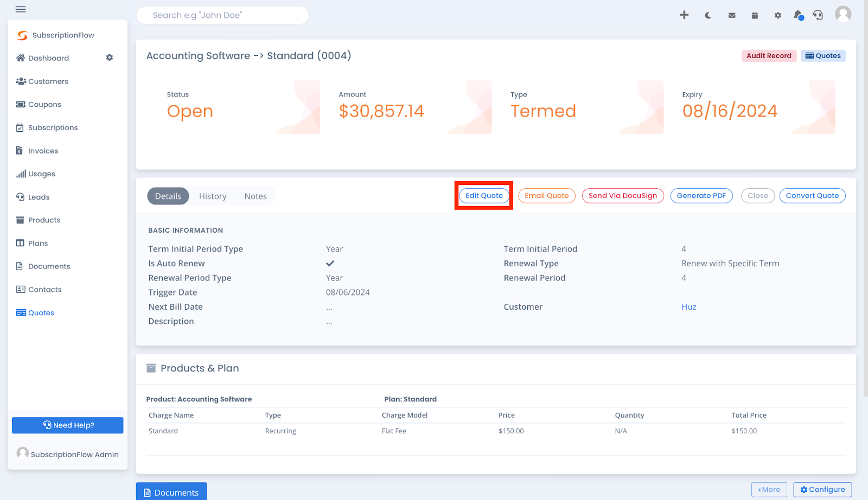Click the search input field
This screenshot has height=500, width=868.
222,15
